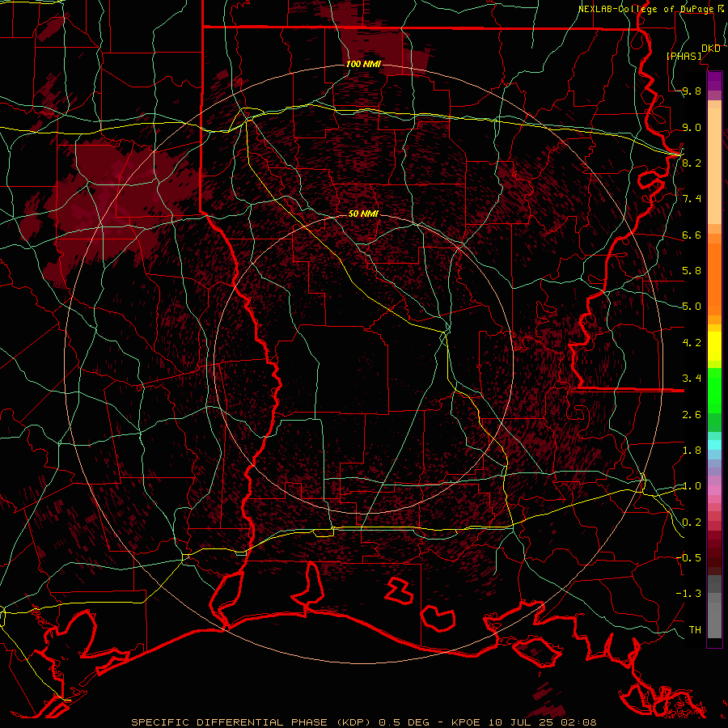Viewport: 728px width, 728px height.
Task: Click the 50 NMI range ring label
Action: click(363, 214)
